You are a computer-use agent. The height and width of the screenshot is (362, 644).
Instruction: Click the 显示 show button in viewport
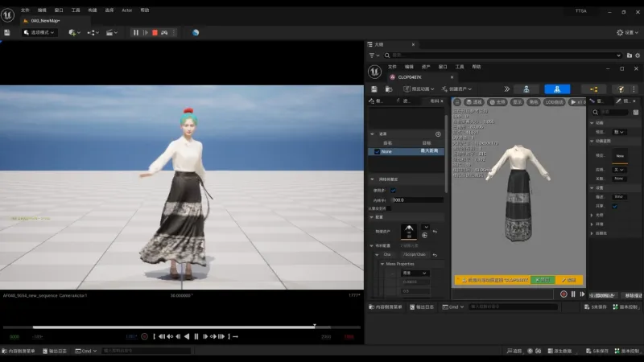click(517, 102)
